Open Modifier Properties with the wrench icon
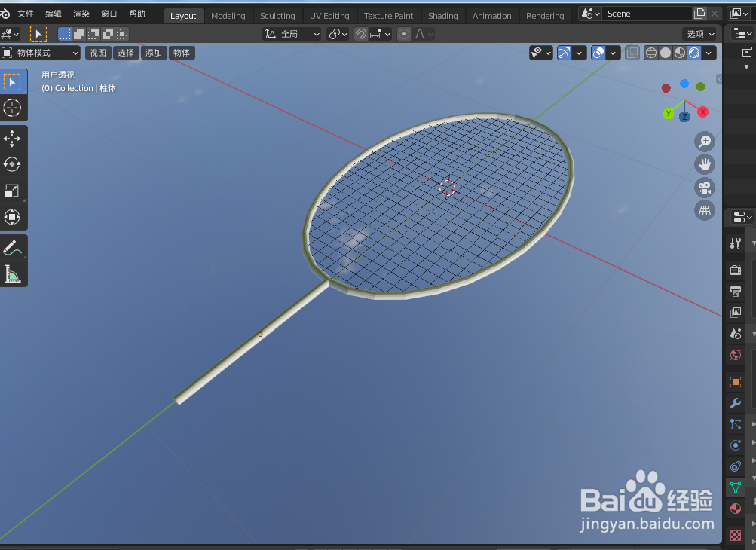 pos(735,403)
